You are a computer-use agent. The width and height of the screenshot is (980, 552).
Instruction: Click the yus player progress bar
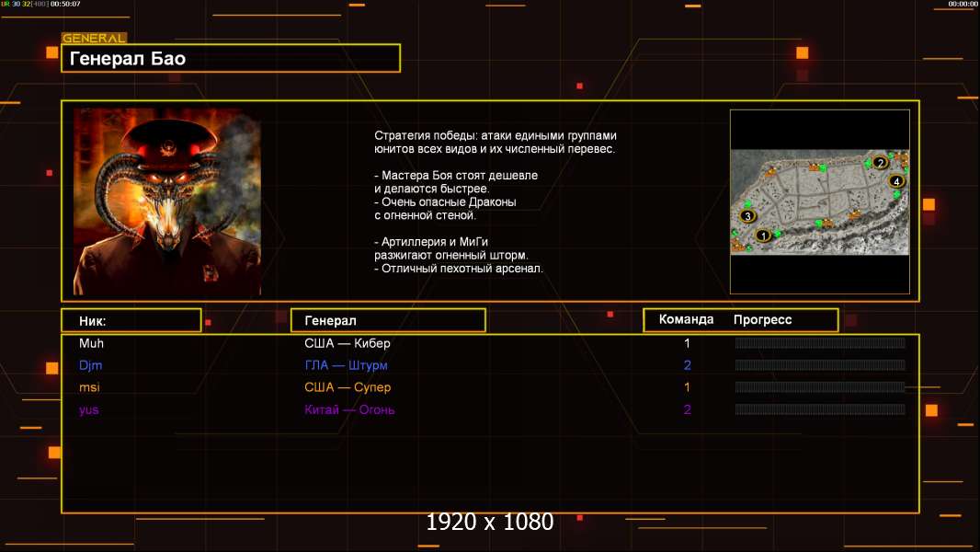[820, 409]
